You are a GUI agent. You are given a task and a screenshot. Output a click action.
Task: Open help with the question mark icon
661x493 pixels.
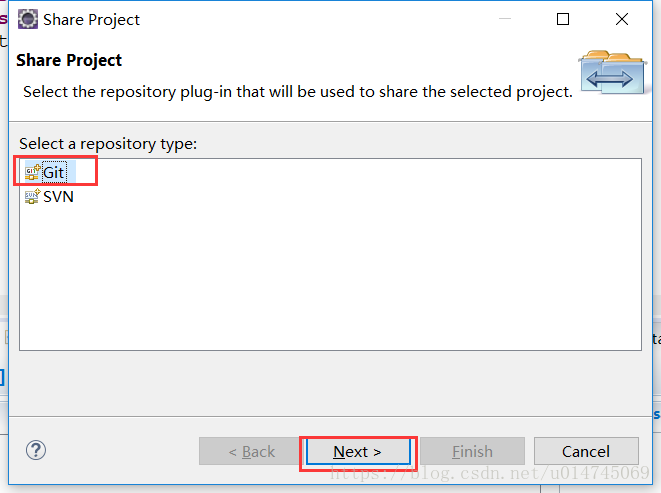[x=36, y=450]
